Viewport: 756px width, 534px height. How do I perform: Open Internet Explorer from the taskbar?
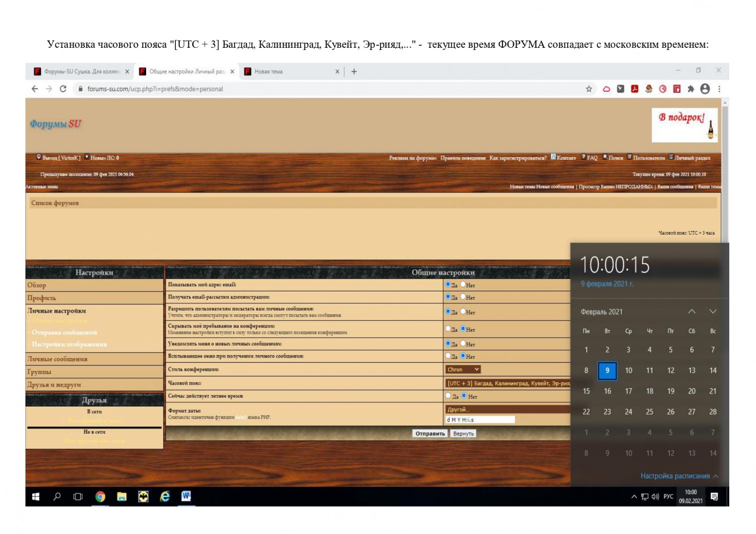165,497
